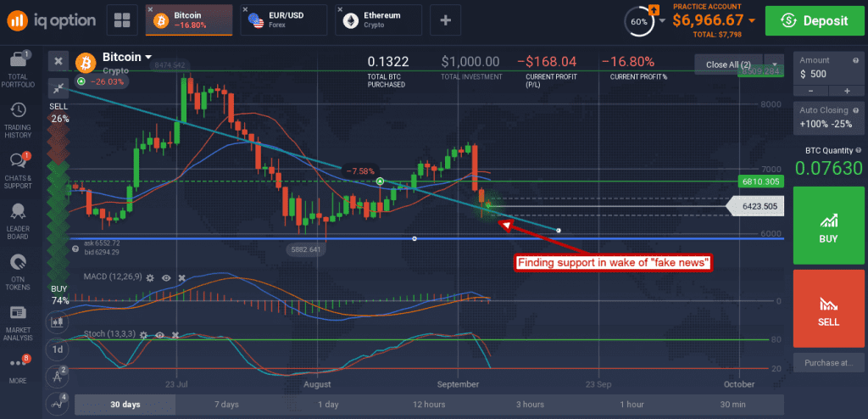Open Stoch indicator settings gear
This screenshot has height=419, width=868.
point(144,335)
